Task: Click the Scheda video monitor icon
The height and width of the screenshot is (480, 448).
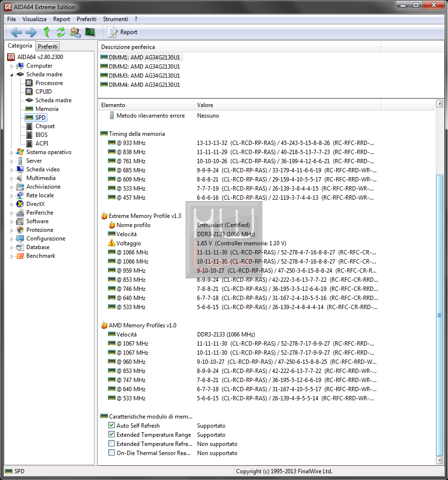Action: 20,169
